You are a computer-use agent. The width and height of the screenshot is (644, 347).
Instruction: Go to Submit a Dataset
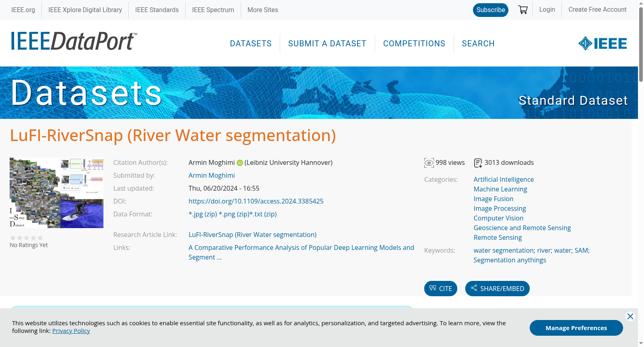click(x=327, y=44)
